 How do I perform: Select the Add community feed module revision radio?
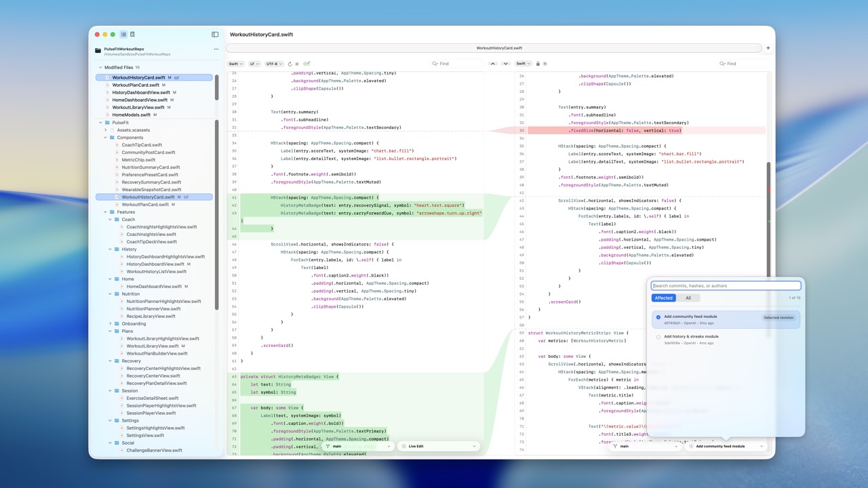tap(658, 317)
